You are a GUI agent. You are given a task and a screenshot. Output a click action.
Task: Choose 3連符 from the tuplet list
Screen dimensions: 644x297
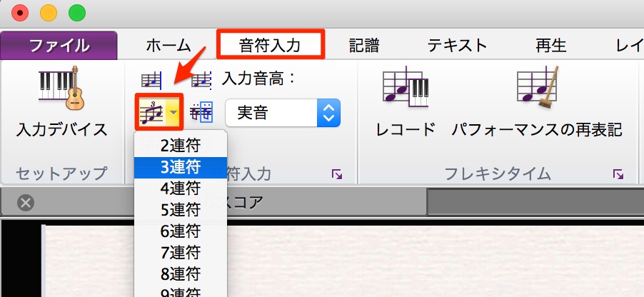pos(181,167)
